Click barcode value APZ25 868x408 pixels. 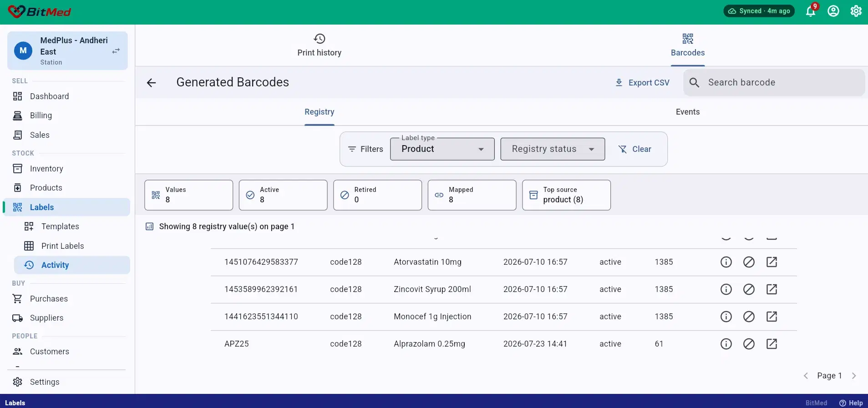tap(237, 344)
